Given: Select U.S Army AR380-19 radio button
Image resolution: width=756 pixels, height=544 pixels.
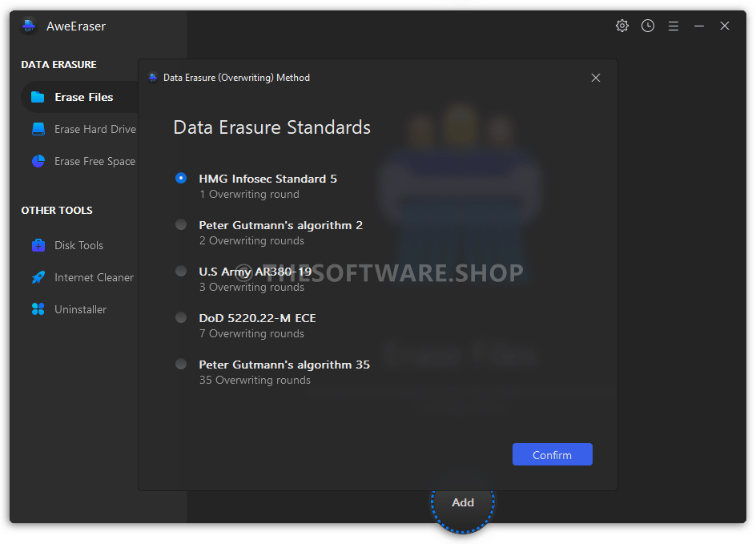Looking at the screenshot, I should tap(181, 271).
